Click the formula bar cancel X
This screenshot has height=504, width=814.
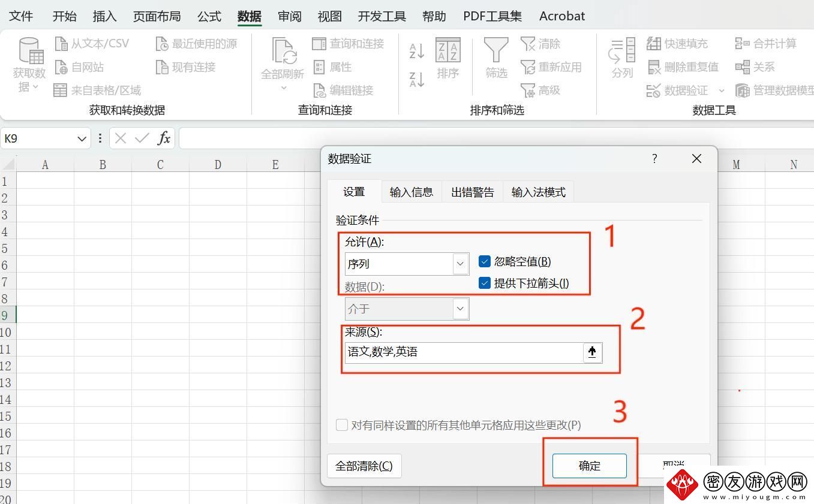pos(121,138)
